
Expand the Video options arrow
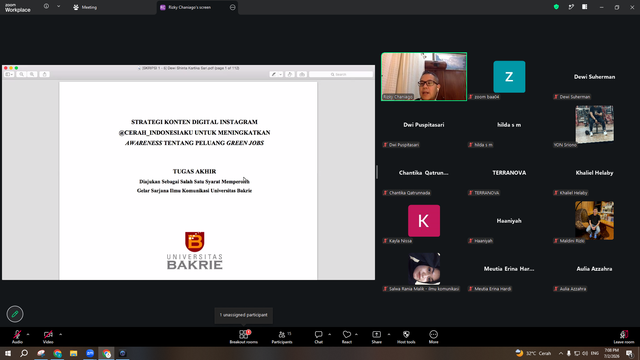60,334
